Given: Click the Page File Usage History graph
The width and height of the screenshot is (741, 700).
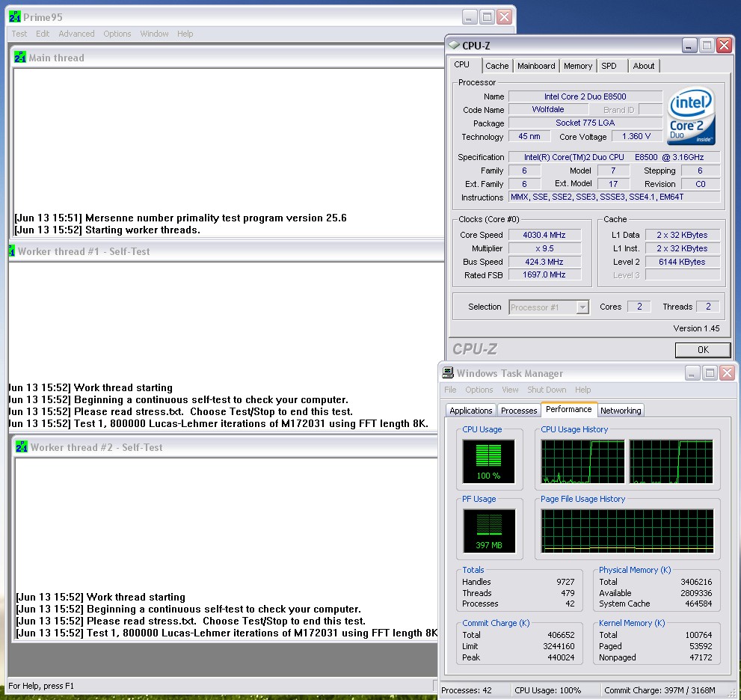Looking at the screenshot, I should (x=627, y=531).
